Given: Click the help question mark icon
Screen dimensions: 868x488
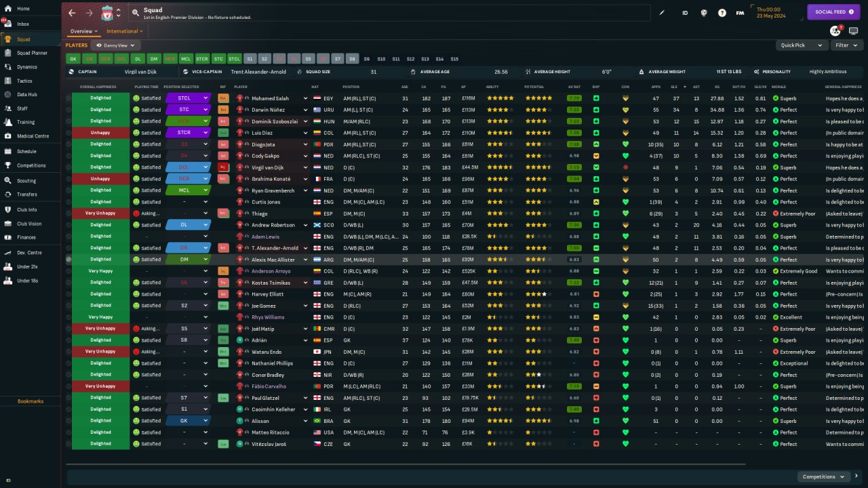Looking at the screenshot, I should point(722,13).
